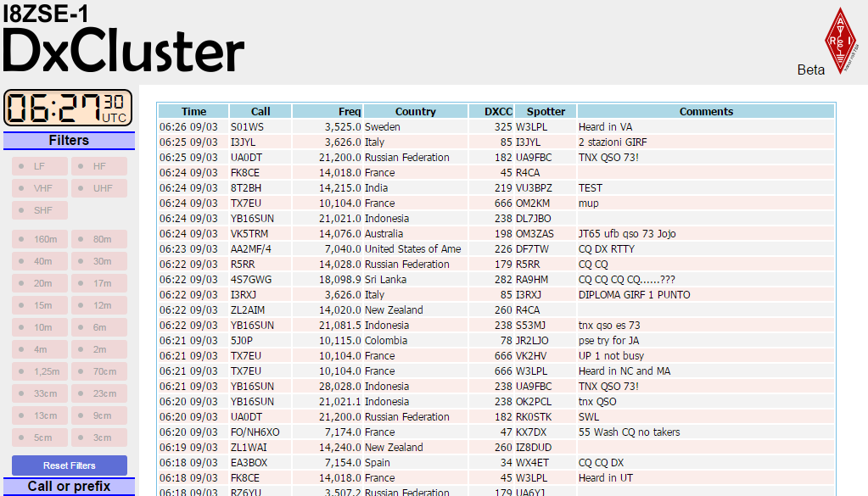
Task: Sort by the Time column header
Action: pyautogui.click(x=193, y=111)
